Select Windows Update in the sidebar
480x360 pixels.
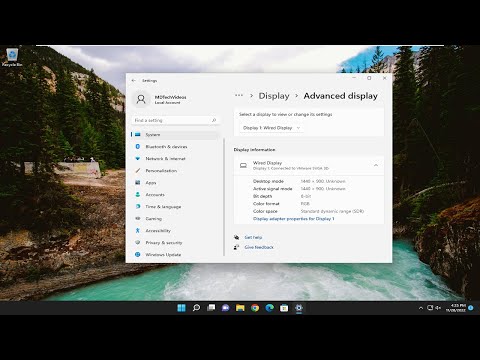[175, 255]
